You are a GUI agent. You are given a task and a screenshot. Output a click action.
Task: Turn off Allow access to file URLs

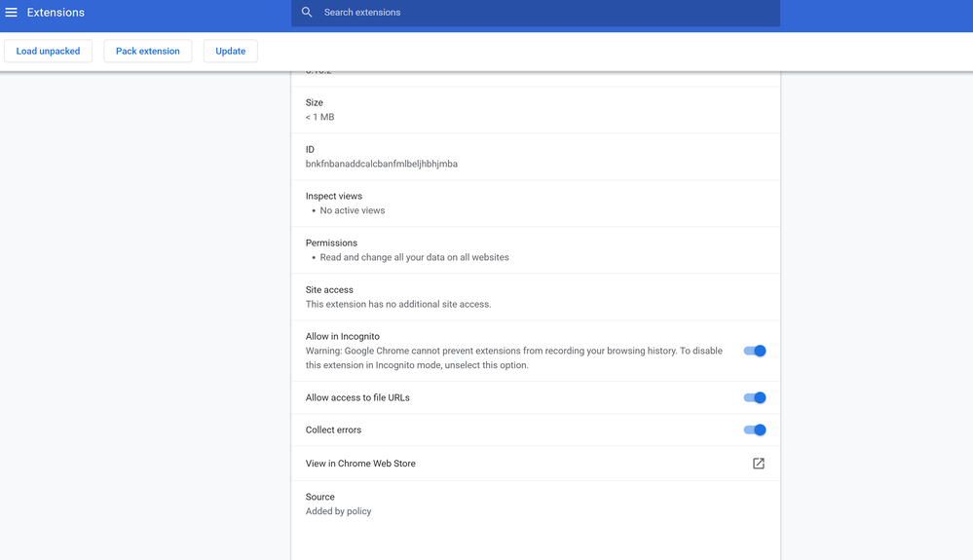(x=755, y=397)
